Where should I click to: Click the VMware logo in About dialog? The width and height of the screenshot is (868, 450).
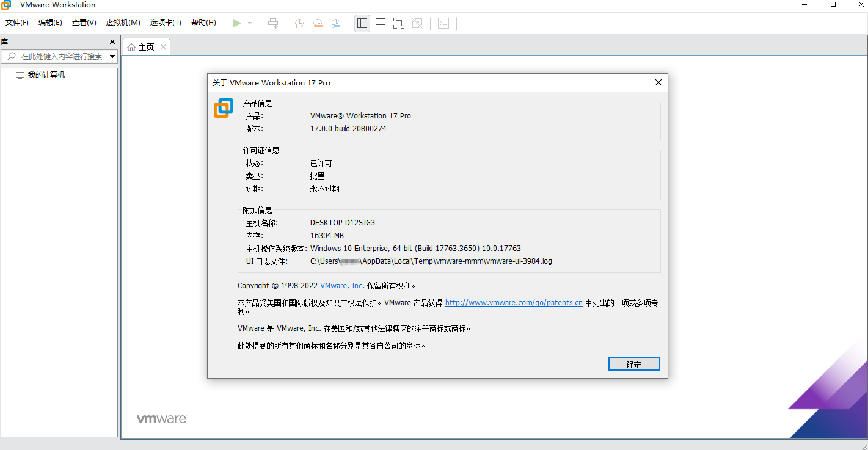pyautogui.click(x=224, y=108)
